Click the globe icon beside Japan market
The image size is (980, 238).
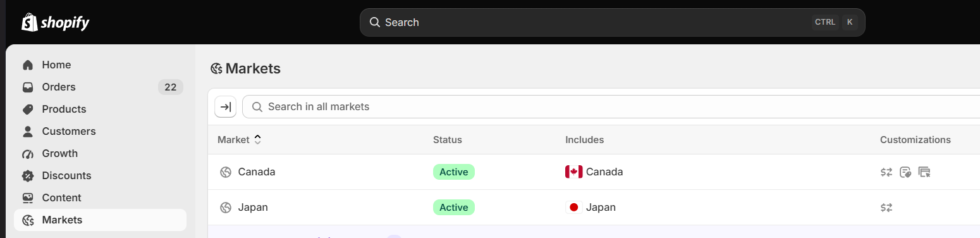point(226,208)
